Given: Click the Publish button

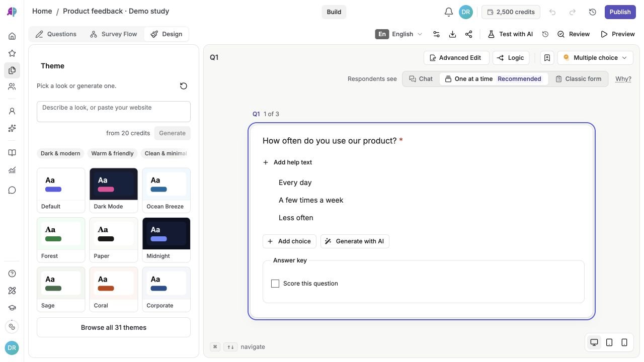Looking at the screenshot, I should [x=620, y=12].
